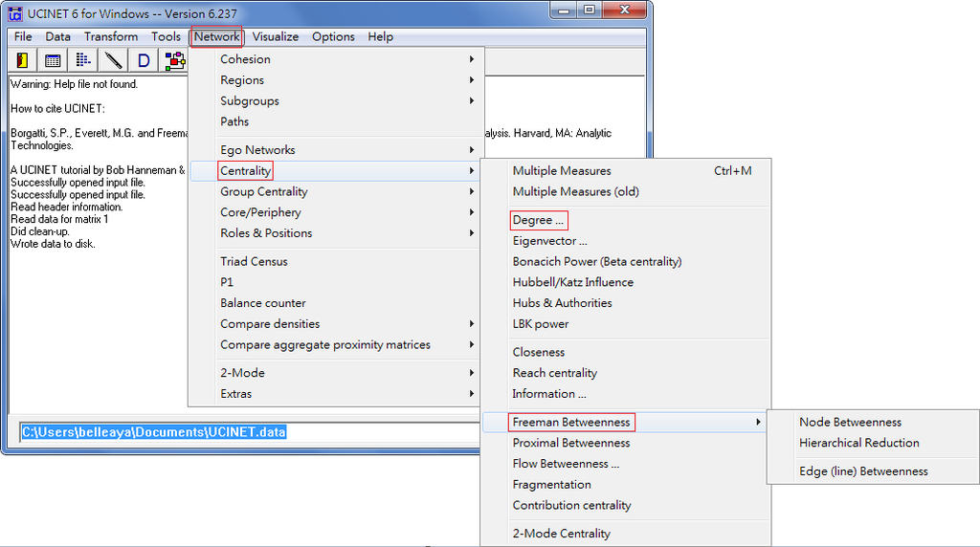Click the DL editor dotted-list icon

[83, 60]
